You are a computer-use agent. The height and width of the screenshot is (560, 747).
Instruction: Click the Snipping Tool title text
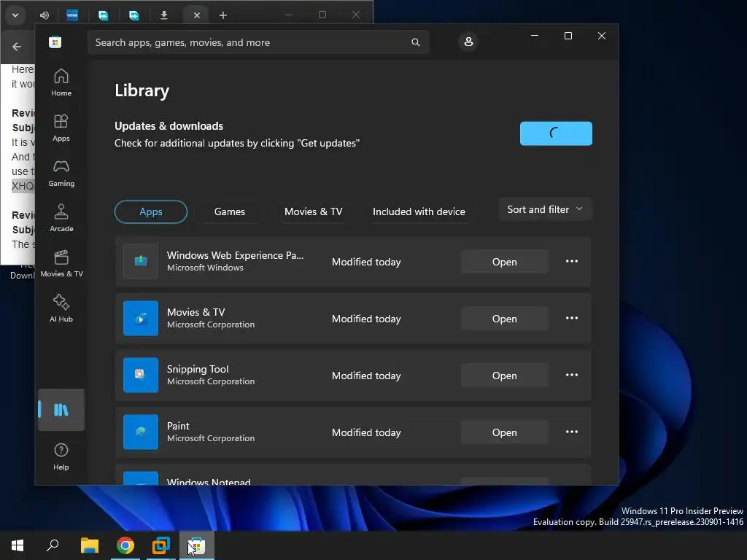click(198, 369)
